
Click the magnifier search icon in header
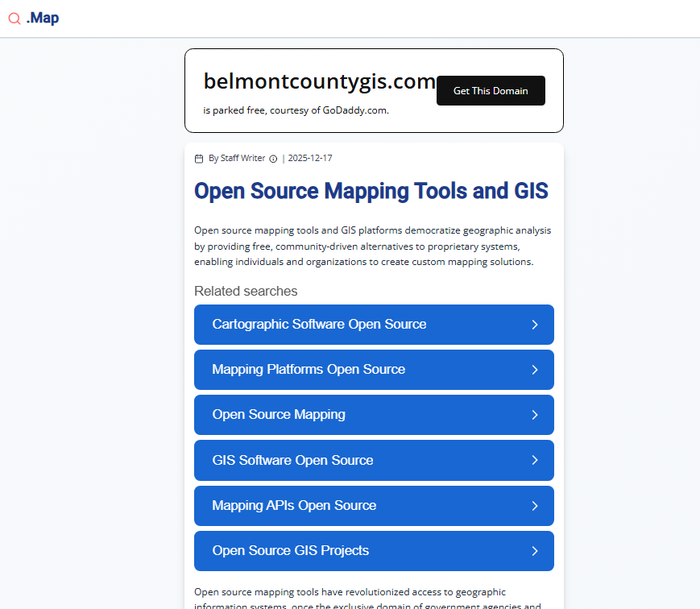[x=14, y=19]
